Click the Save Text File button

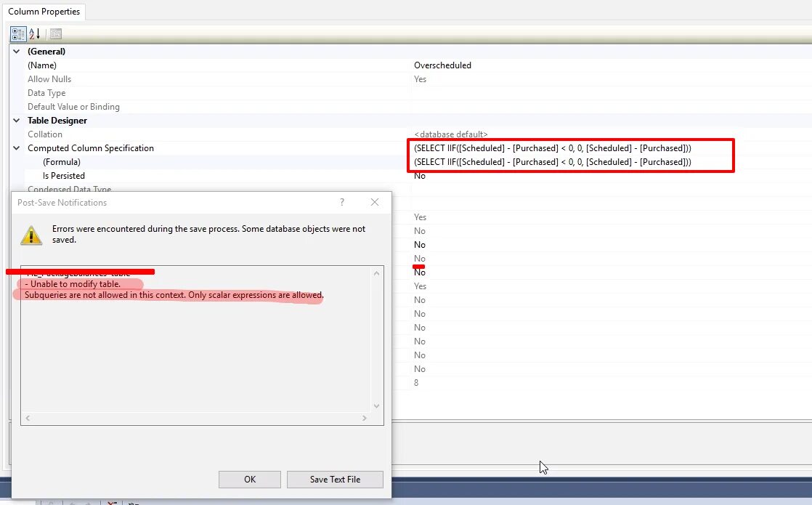[335, 479]
